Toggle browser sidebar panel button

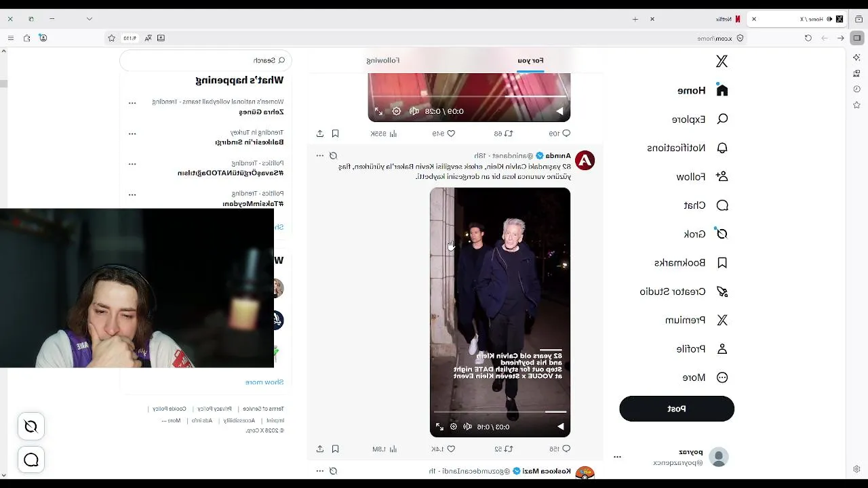(x=858, y=38)
